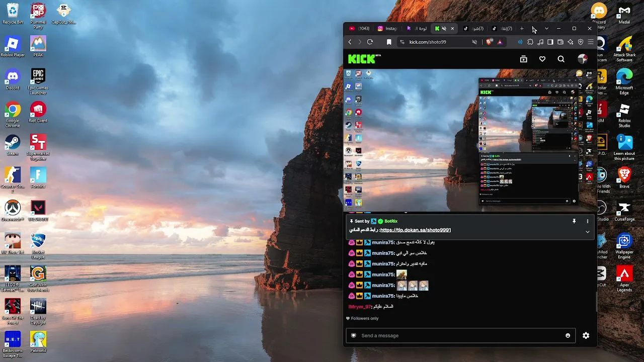Open Rocket League desktop icon
The image size is (644, 362).
point(38,246)
